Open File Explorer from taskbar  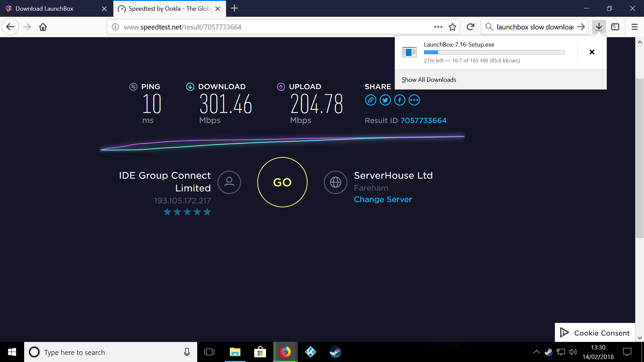pos(235,352)
